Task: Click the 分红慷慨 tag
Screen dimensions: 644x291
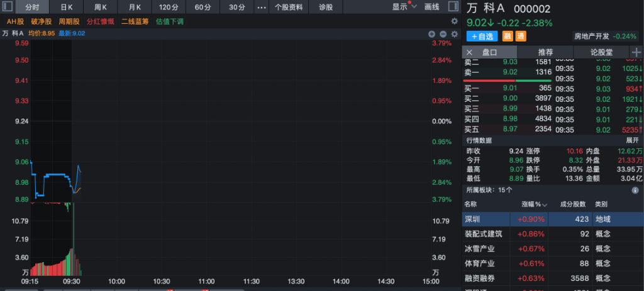Action: (100, 21)
